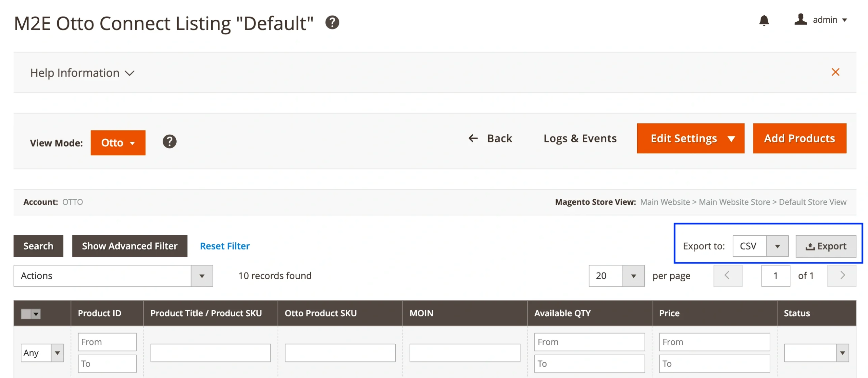Click the Export button with upload icon
The height and width of the screenshot is (378, 868).
(x=826, y=246)
